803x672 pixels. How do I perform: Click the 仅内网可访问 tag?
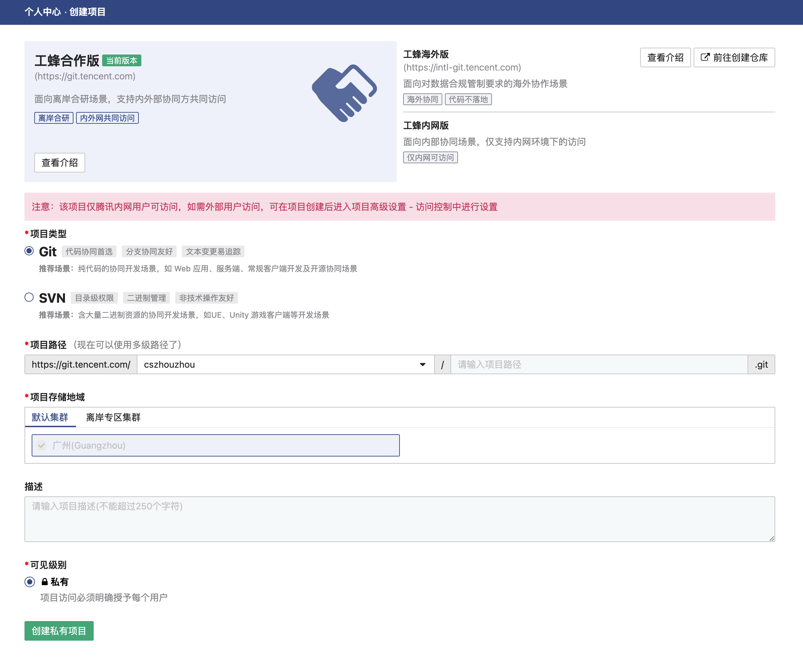[430, 158]
